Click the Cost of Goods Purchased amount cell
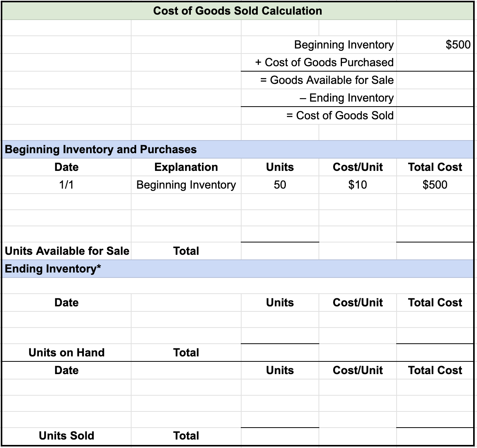This screenshot has width=477, height=448. [x=435, y=62]
